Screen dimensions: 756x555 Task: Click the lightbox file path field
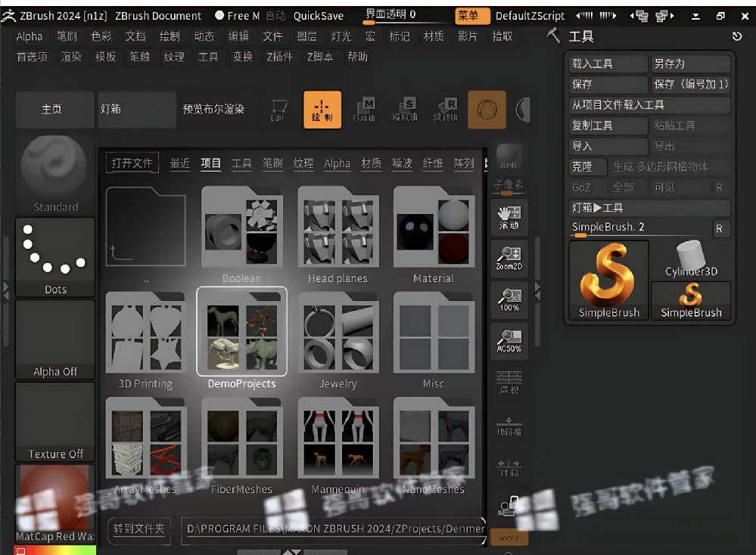pos(334,529)
